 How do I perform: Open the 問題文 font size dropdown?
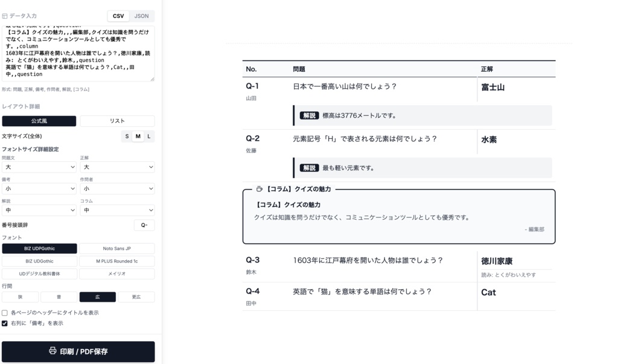point(39,167)
